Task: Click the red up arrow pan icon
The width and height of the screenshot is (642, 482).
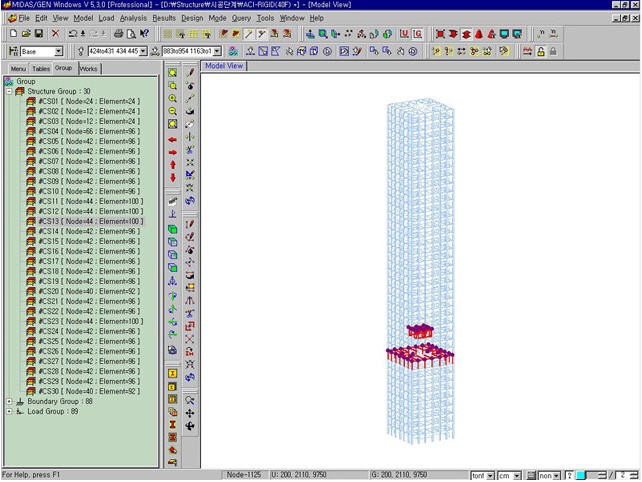Action: click(x=173, y=164)
